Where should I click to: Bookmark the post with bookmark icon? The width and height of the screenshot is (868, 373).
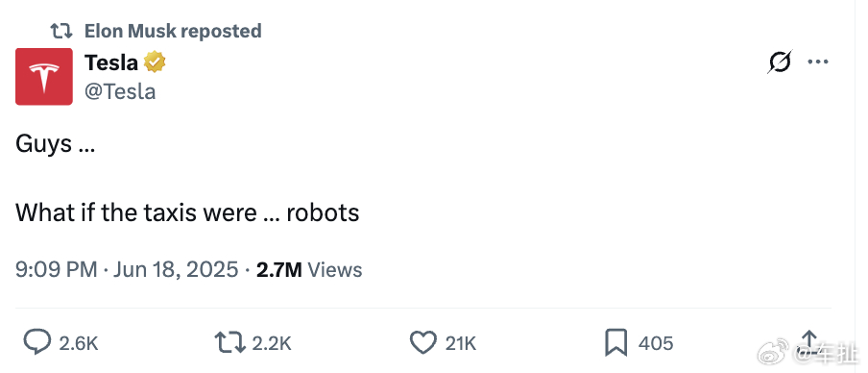pos(616,342)
